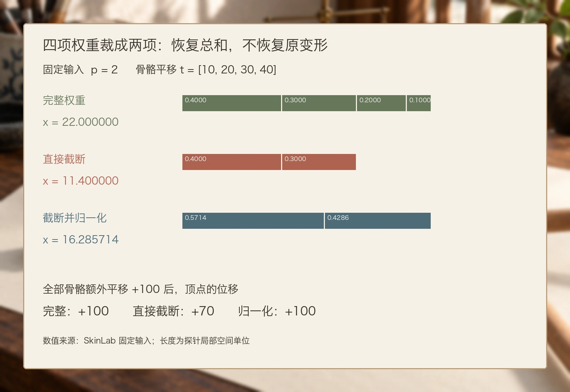The height and width of the screenshot is (392, 570).
Task: Click the blue 0.5714 bar segment
Action: [x=253, y=221]
